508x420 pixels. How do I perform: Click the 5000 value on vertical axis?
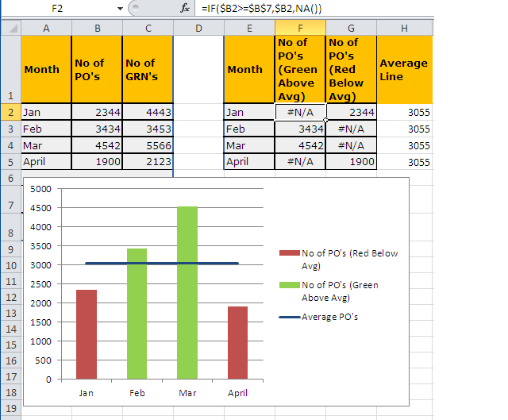pos(41,189)
